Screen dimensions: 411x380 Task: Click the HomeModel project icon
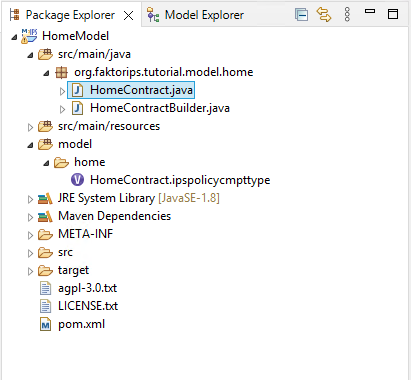click(29, 36)
